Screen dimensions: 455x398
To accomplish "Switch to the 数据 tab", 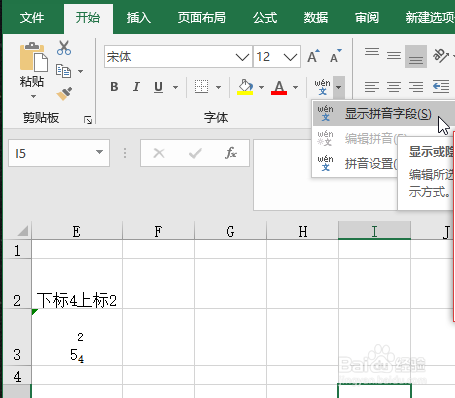I will tap(316, 18).
